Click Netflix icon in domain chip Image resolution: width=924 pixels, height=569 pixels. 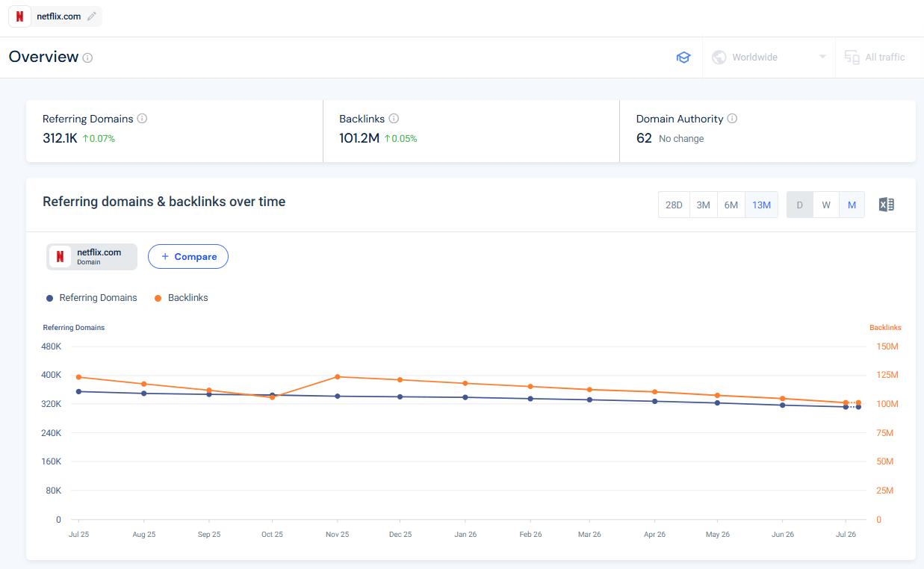[60, 257]
